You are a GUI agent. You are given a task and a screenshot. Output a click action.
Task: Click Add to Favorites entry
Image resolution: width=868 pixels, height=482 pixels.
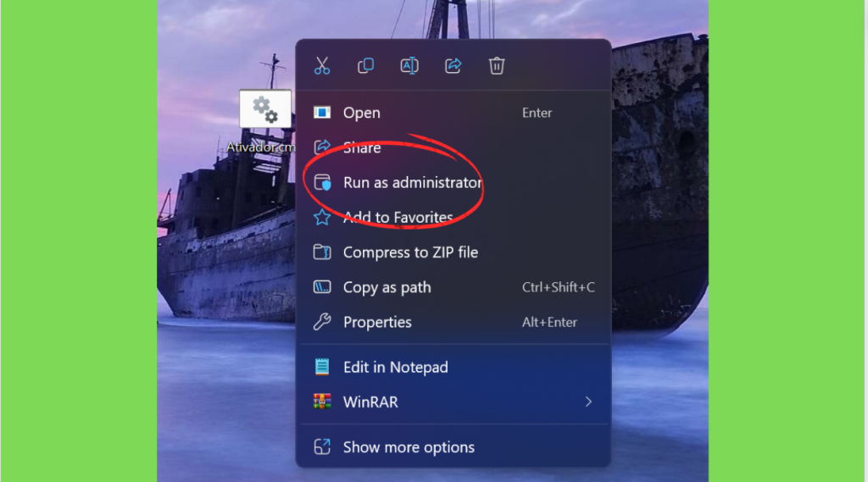454,218
